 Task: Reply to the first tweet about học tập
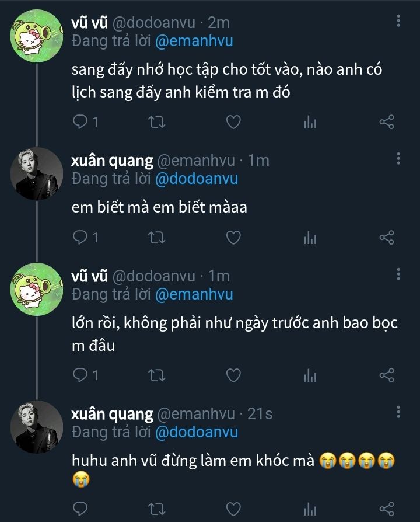80,122
